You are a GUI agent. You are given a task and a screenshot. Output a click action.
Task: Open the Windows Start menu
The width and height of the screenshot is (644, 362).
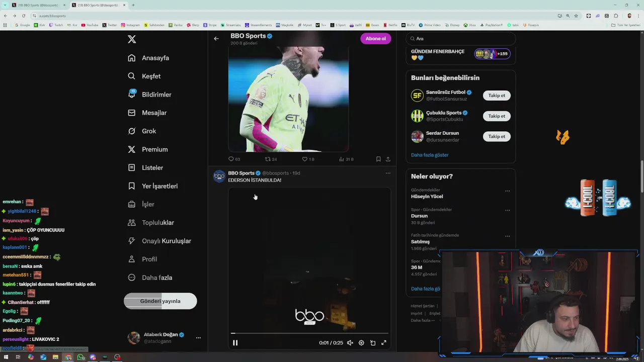tap(6, 357)
